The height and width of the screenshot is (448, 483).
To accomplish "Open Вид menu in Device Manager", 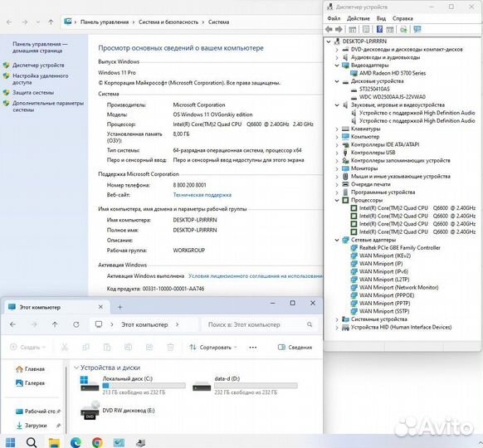I will pos(381,18).
